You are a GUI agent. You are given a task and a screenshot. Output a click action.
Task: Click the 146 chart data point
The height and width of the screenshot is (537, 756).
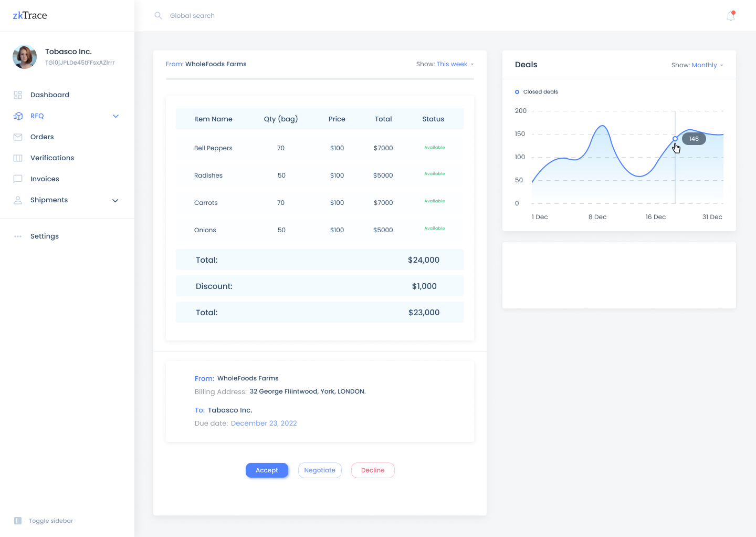click(x=675, y=139)
